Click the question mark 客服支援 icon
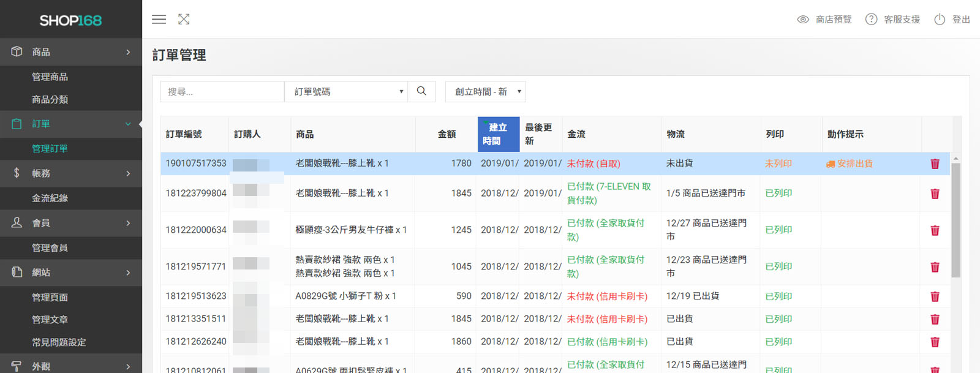This screenshot has height=373, width=980. [x=871, y=20]
